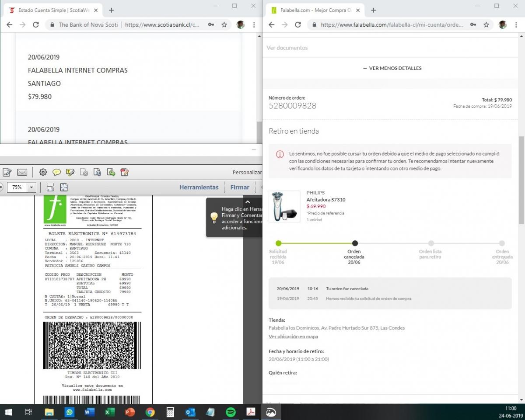The width and height of the screenshot is (525, 420).
Task: Bookmark the Falabella page with star icon
Action: pyautogui.click(x=486, y=25)
